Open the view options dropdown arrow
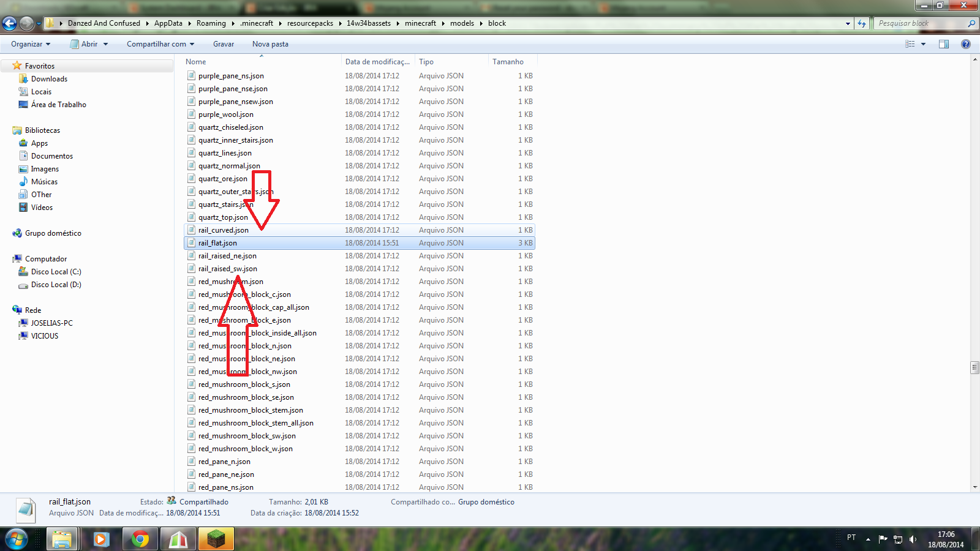The width and height of the screenshot is (980, 551). pos(923,44)
